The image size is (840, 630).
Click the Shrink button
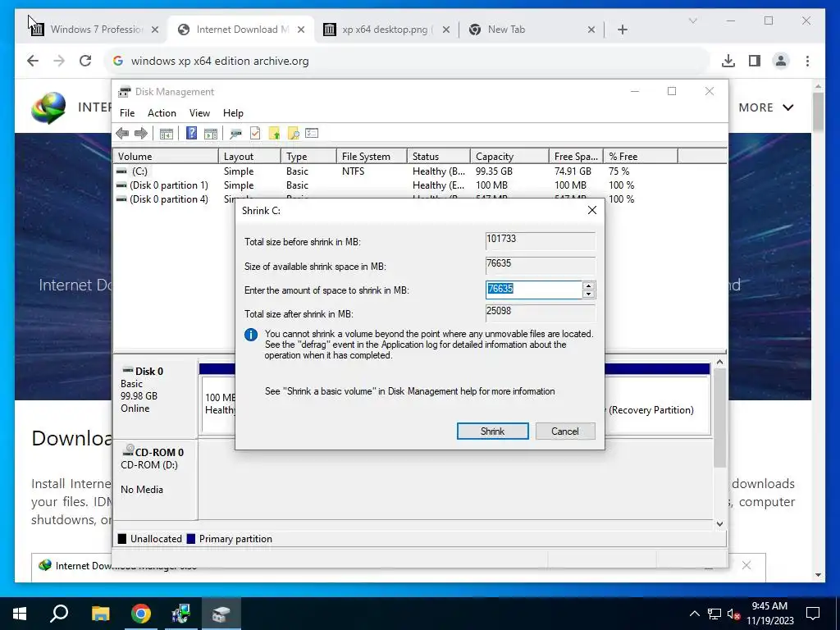coord(492,431)
